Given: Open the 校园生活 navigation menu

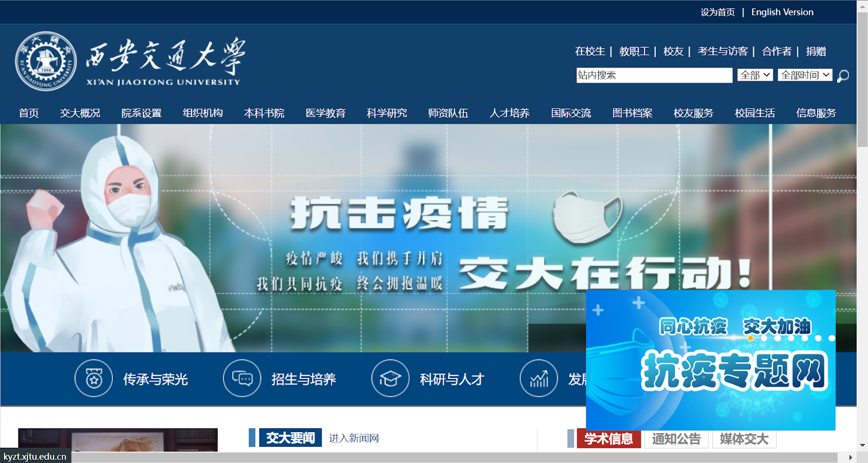Looking at the screenshot, I should (x=755, y=113).
